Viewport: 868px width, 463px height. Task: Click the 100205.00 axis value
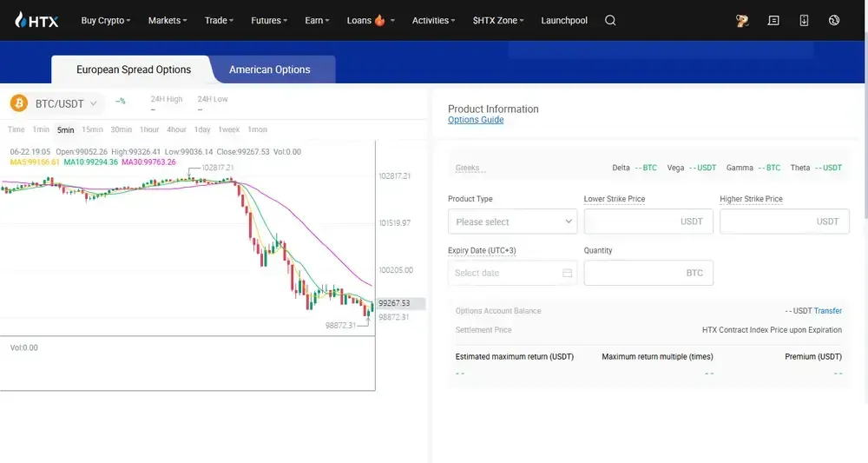(395, 270)
